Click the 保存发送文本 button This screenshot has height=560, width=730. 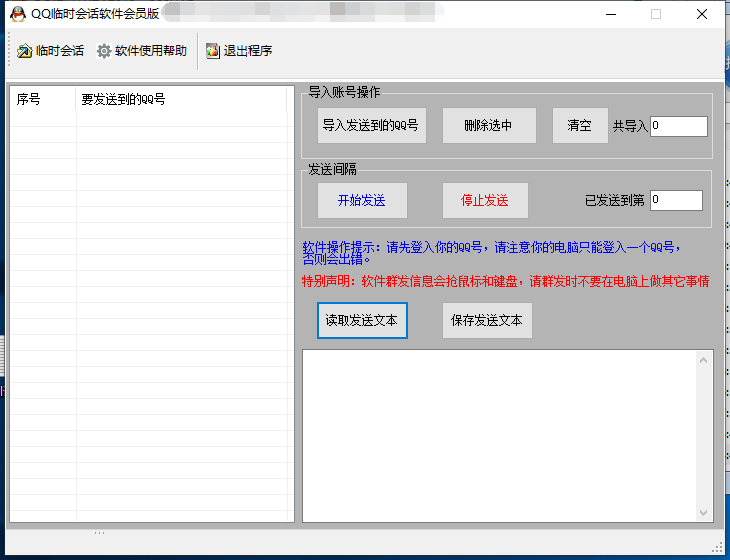pos(487,320)
